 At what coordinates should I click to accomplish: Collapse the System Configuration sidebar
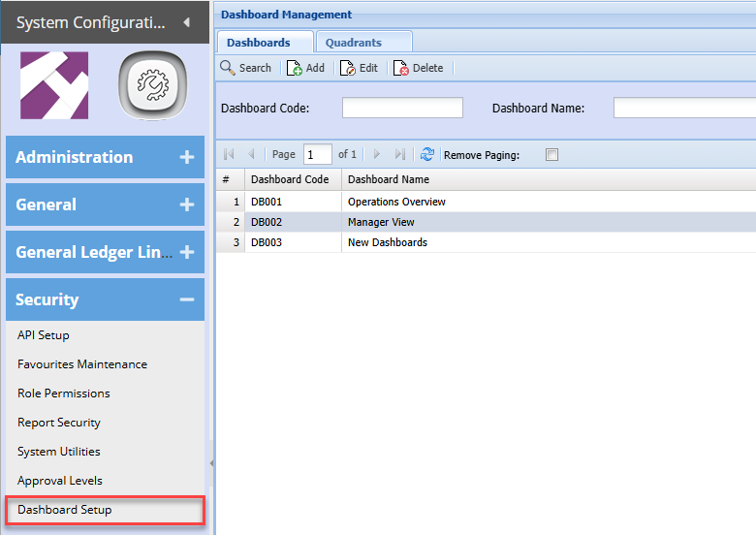pos(186,21)
